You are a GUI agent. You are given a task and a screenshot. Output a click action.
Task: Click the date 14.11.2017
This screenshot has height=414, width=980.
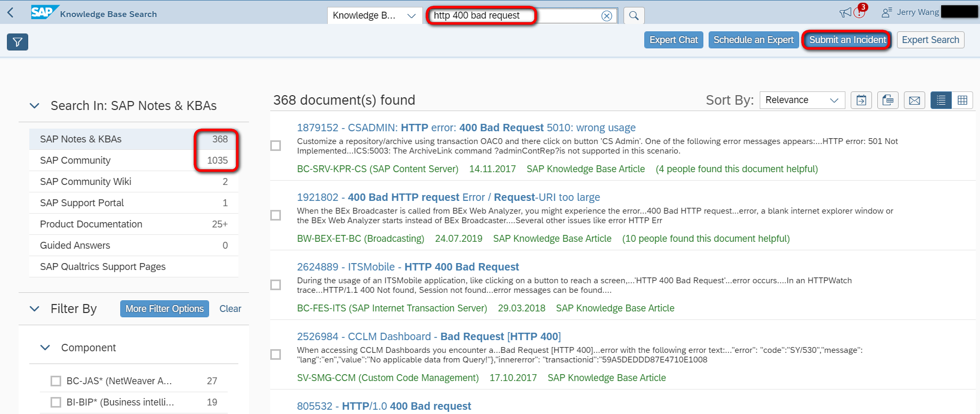click(493, 169)
